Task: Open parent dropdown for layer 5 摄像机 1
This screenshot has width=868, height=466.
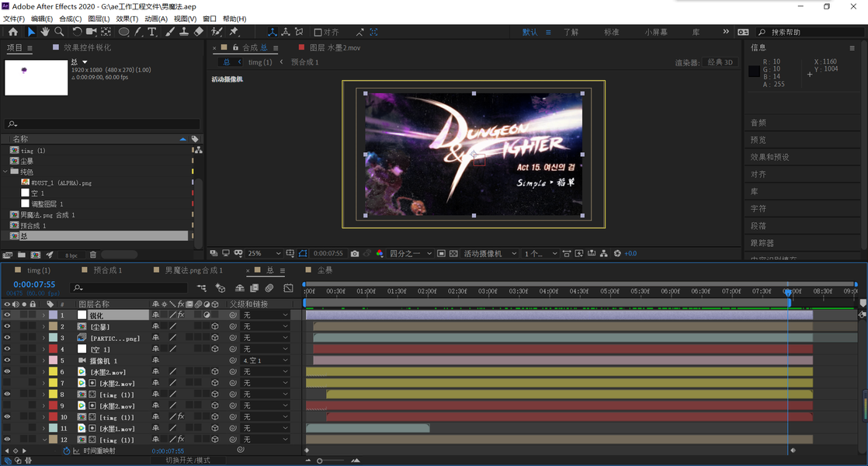Action: coord(266,360)
